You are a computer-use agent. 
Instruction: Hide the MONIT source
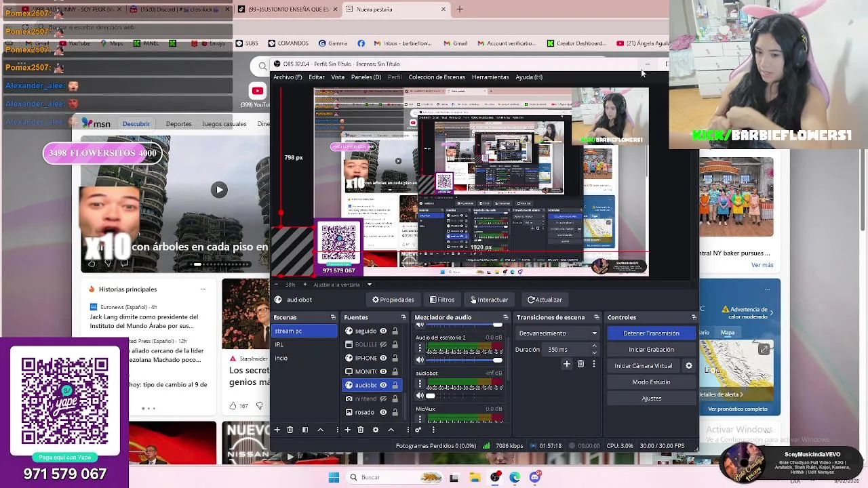[x=383, y=371]
